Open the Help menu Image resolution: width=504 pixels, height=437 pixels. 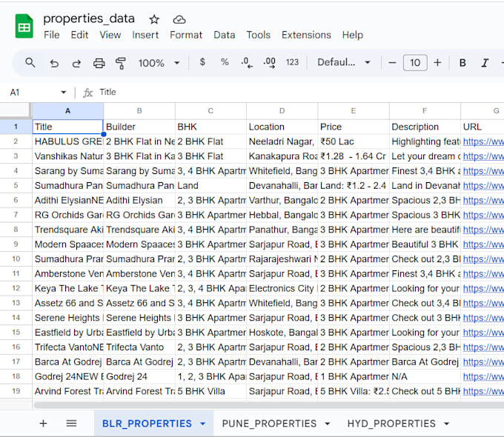coord(353,35)
